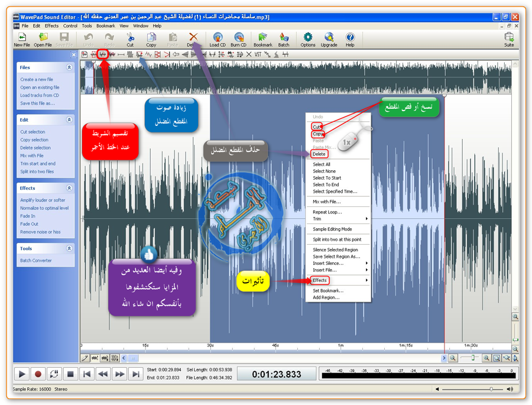
Task: Click the Create a new file link
Action: 37,79
